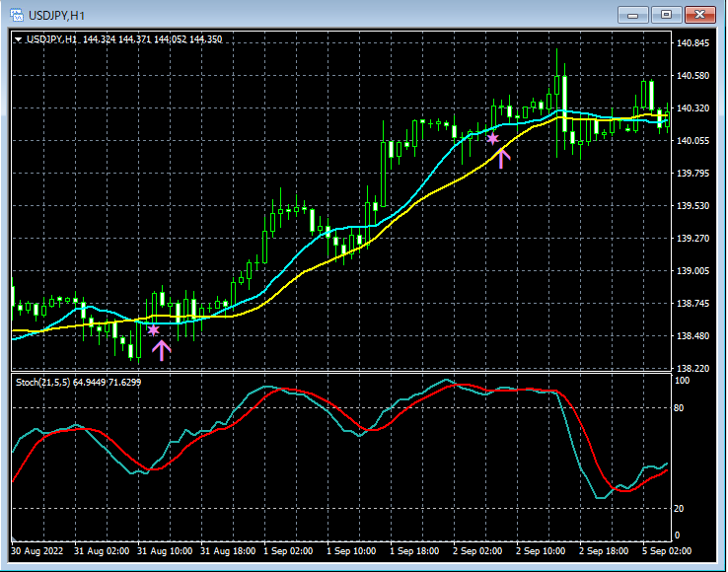Click the 140.580 price axis label
The height and width of the screenshot is (572, 728).
(693, 76)
